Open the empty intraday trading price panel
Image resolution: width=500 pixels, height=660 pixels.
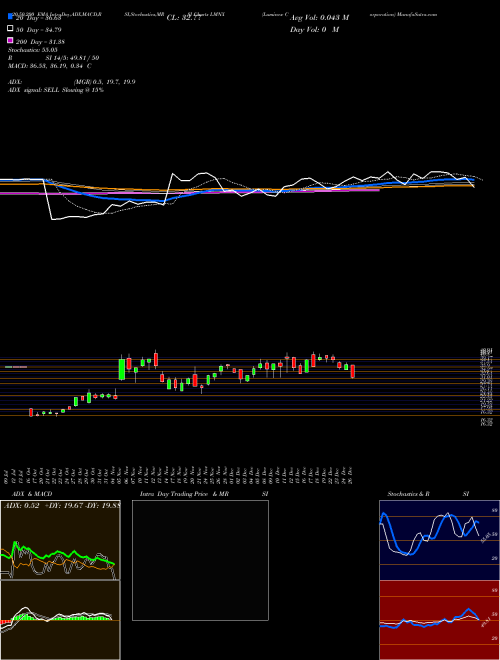pos(200,560)
